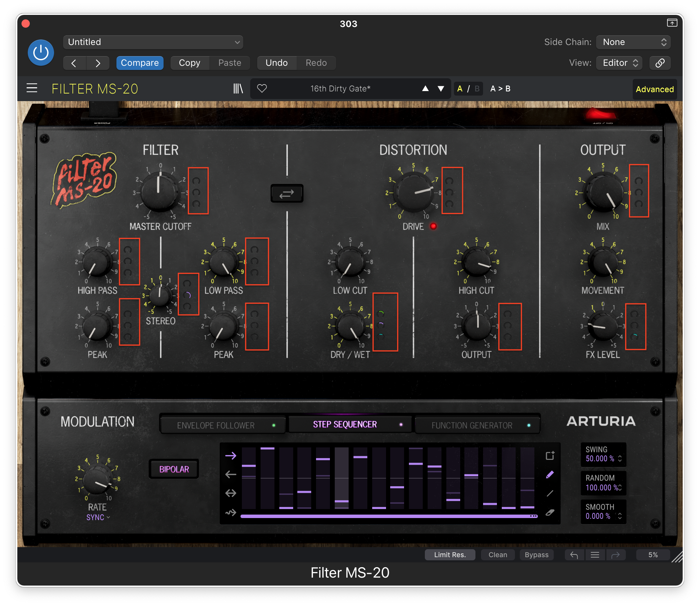The width and height of the screenshot is (700, 606).
Task: Click the filter routing swap icon
Action: pyautogui.click(x=287, y=193)
